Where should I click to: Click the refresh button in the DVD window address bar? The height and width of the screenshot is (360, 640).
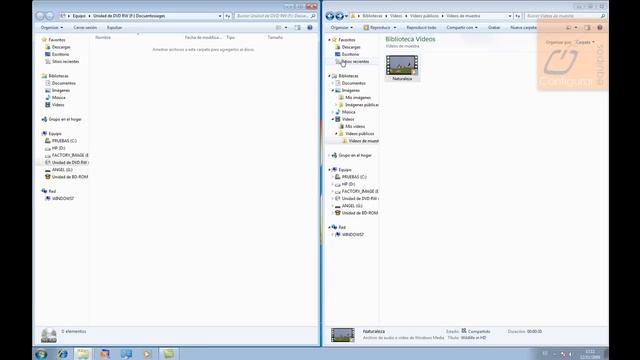pos(228,16)
